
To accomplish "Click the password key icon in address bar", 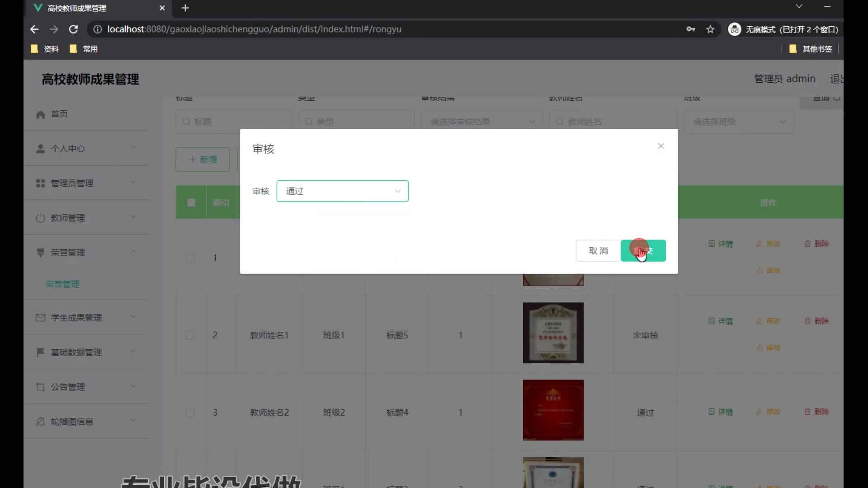I will pos(691,29).
